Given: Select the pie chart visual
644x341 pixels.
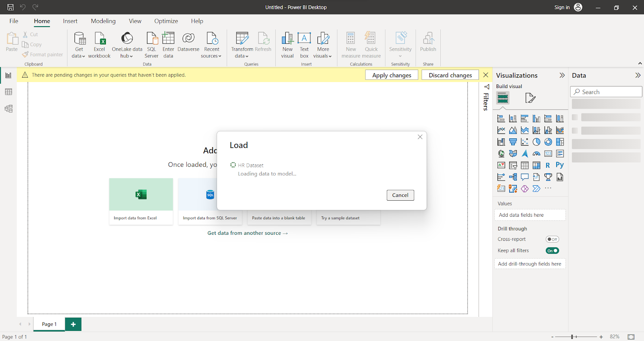Looking at the screenshot, I should point(537,142).
